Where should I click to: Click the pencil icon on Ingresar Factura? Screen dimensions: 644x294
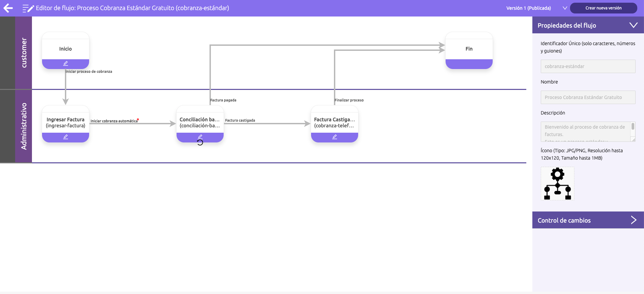(66, 137)
